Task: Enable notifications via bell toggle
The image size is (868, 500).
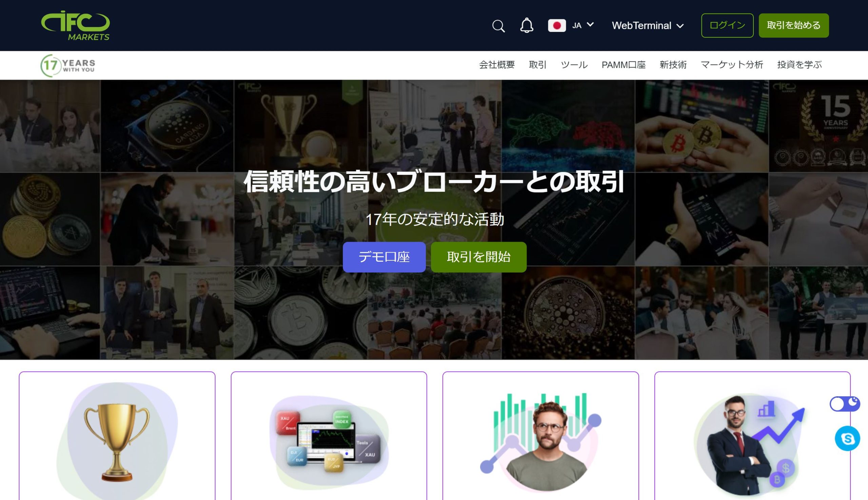Action: pos(525,26)
